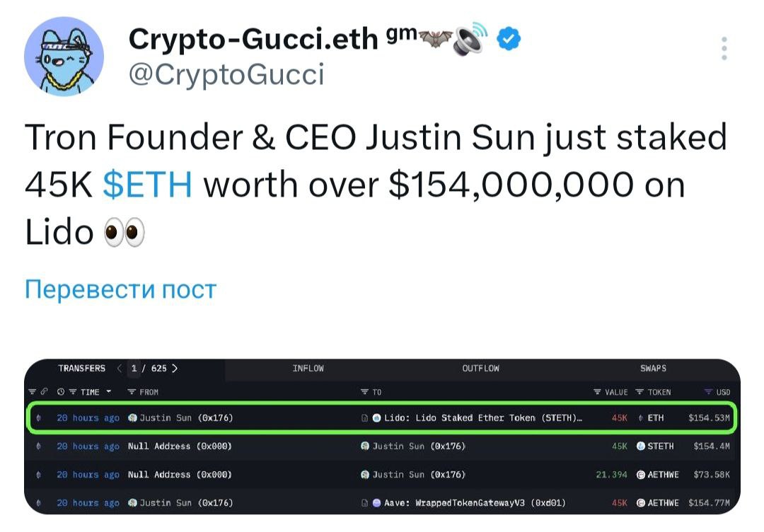Click the USD column filter icon
The height and width of the screenshot is (532, 764).
[708, 392]
